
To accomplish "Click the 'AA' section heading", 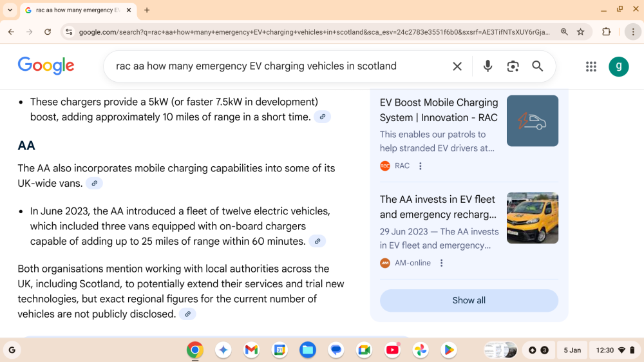I will pos(26,146).
